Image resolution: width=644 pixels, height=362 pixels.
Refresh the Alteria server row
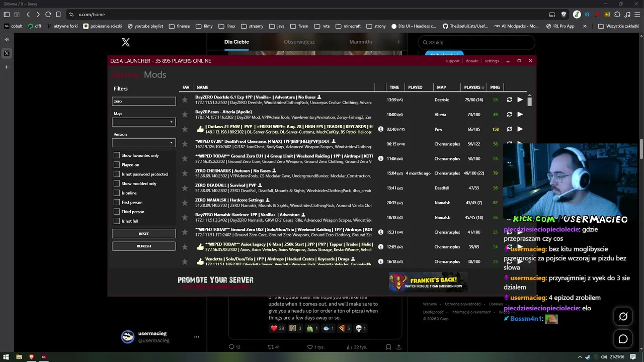click(x=509, y=115)
